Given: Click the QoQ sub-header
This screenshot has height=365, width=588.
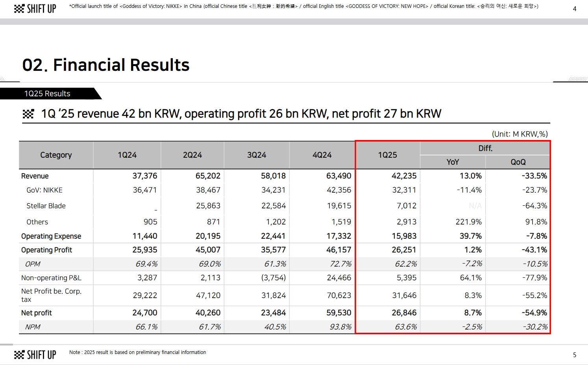Looking at the screenshot, I should point(518,162).
